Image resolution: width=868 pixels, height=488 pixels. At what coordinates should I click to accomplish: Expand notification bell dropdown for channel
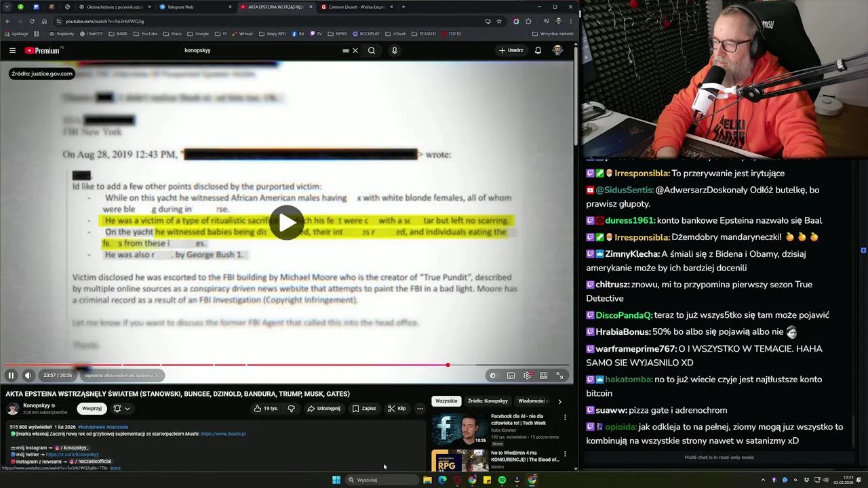coord(122,409)
